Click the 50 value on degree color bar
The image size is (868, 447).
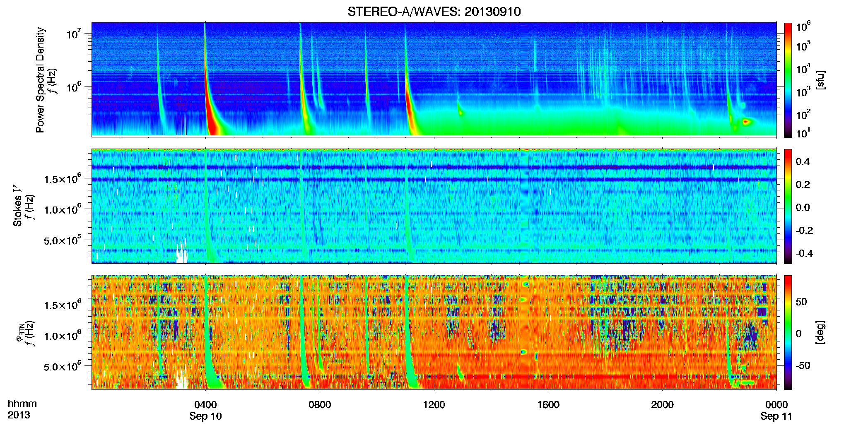(801, 302)
